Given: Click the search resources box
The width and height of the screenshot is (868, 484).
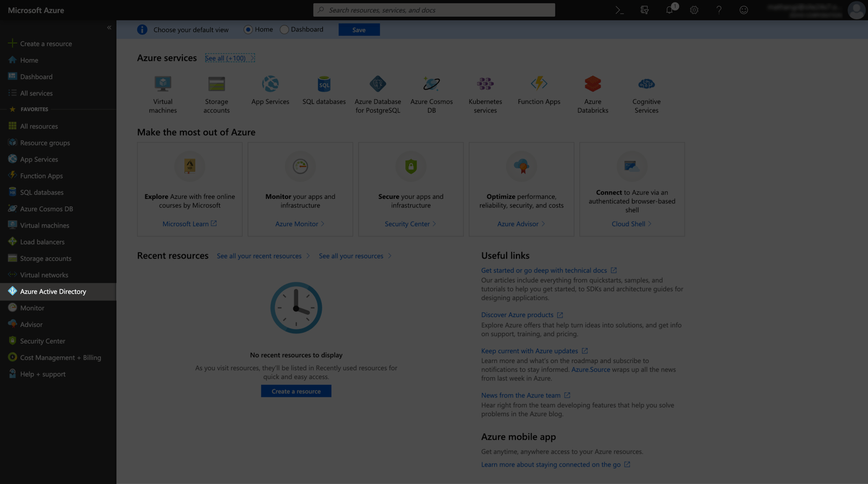Looking at the screenshot, I should (434, 10).
